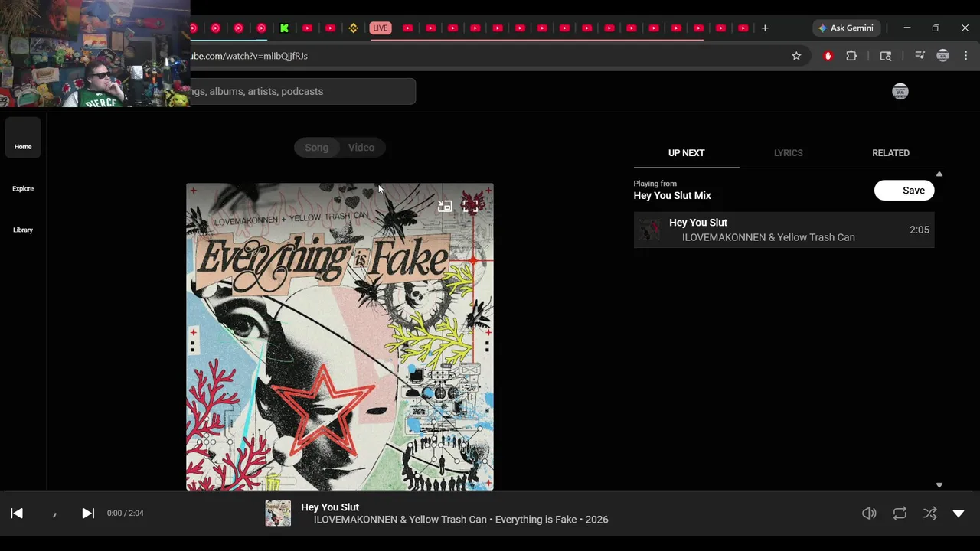Click the player bar album thumbnail
Image resolution: width=980 pixels, height=551 pixels.
(x=278, y=514)
